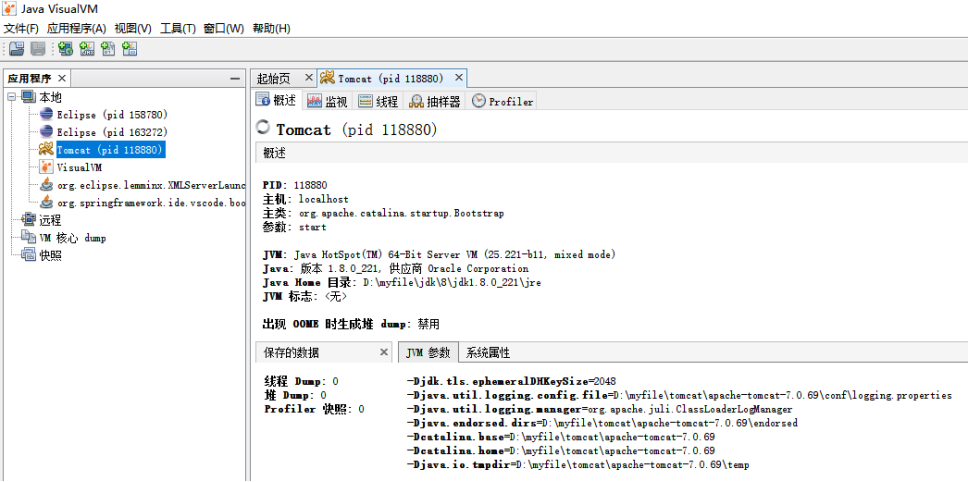The width and height of the screenshot is (969, 482).
Task: Click the Java icon beside org.eclipse.lemminx
Action: click(x=46, y=184)
